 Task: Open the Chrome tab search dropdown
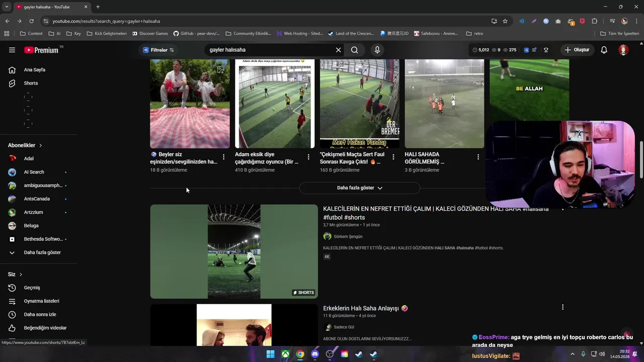(x=7, y=7)
